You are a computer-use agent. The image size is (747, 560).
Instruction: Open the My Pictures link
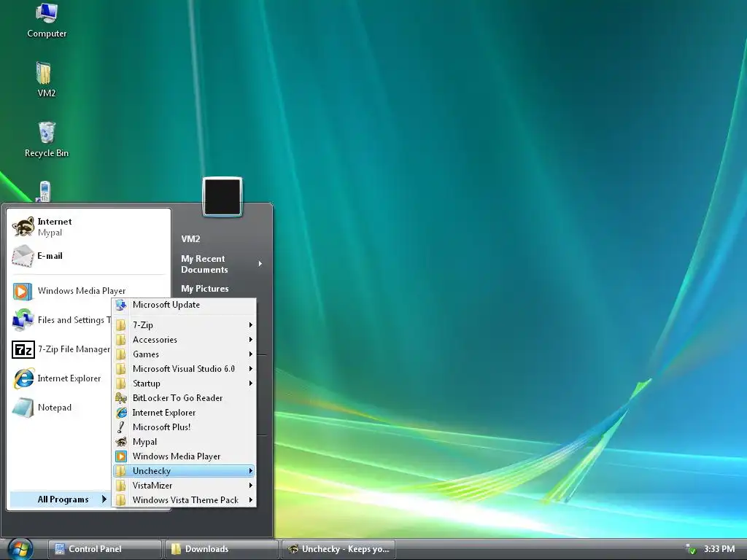coord(205,289)
